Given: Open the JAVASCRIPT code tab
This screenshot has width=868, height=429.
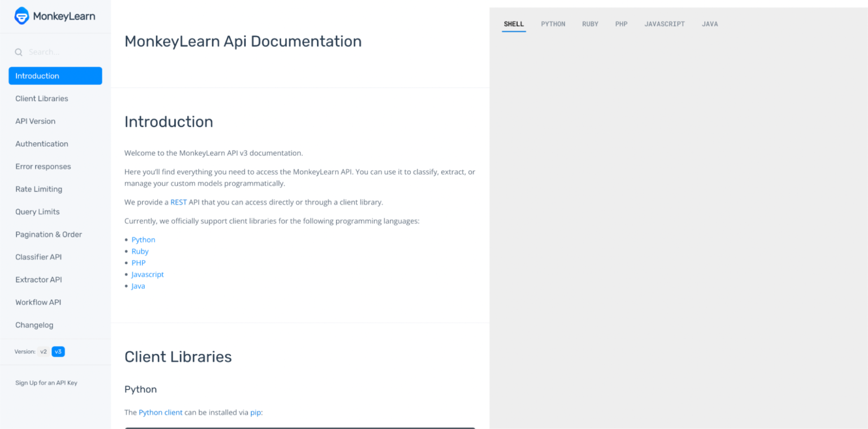Looking at the screenshot, I should coord(664,24).
